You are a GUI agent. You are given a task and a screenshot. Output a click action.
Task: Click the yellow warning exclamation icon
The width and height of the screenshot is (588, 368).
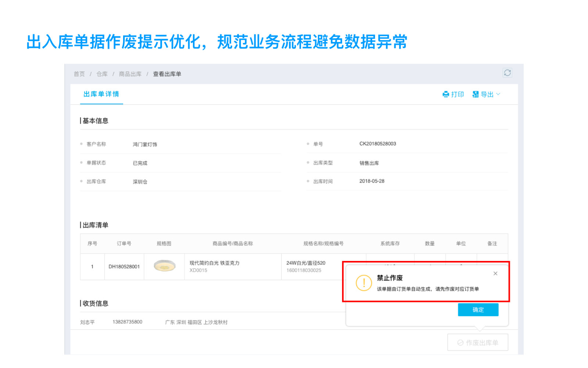click(x=364, y=283)
